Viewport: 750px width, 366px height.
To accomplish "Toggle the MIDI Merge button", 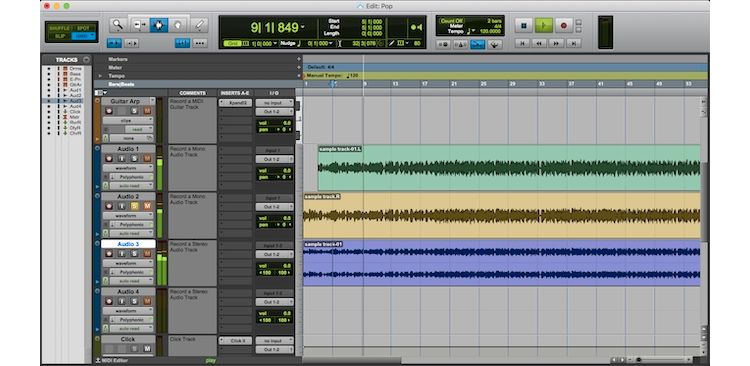I will [495, 44].
